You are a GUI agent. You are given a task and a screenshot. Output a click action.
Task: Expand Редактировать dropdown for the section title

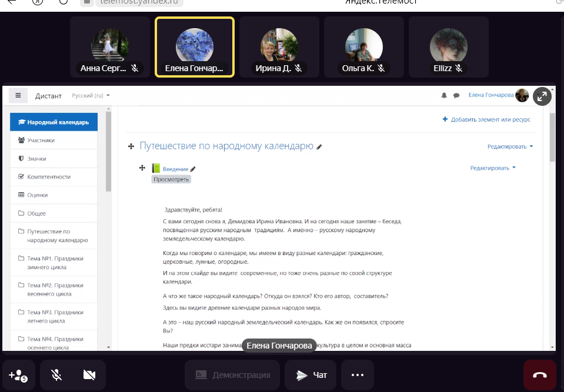pos(510,146)
